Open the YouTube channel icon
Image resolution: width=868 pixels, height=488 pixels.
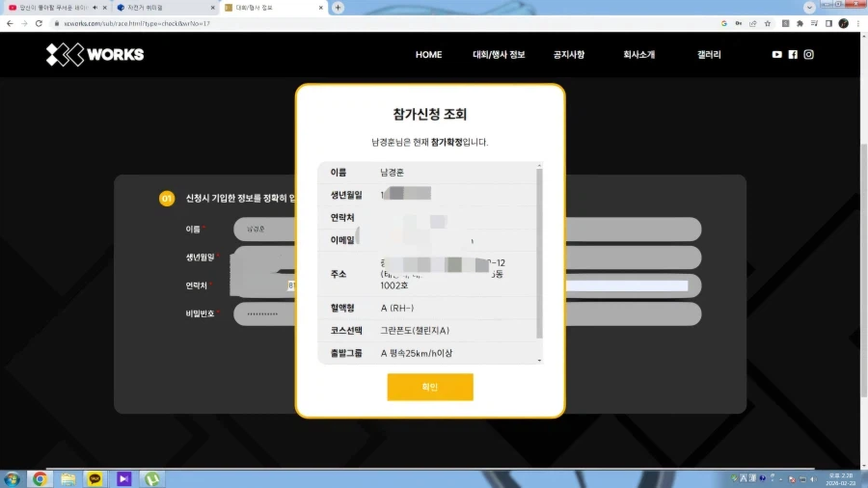[x=776, y=54]
